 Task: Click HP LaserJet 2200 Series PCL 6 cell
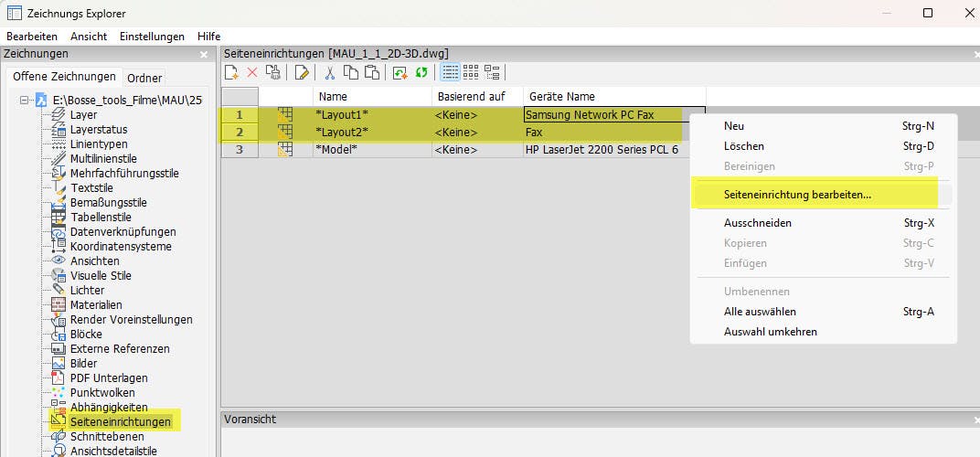(614, 149)
